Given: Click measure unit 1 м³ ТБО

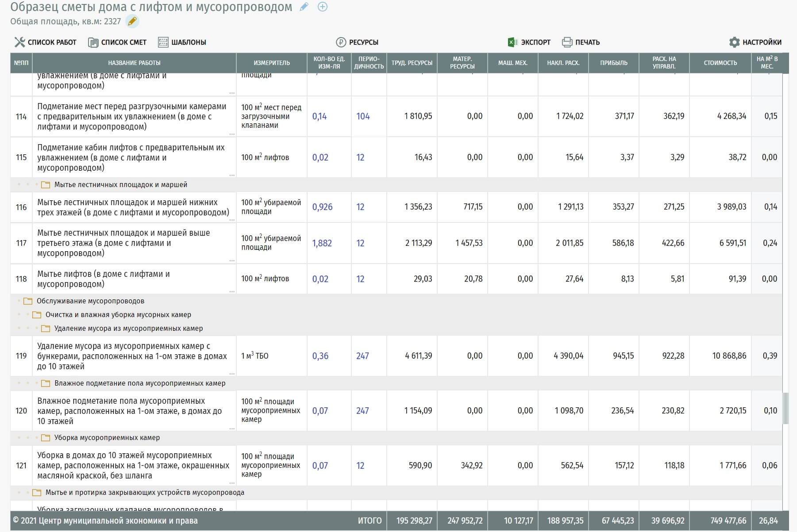Looking at the screenshot, I should pos(255,356).
